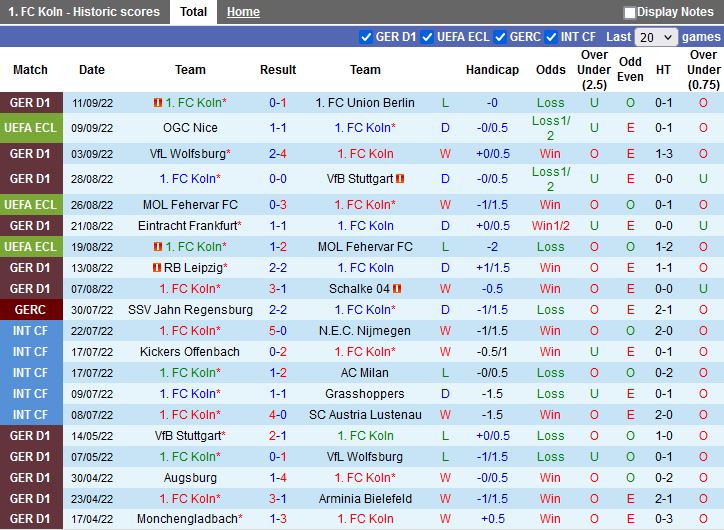This screenshot has width=724, height=530.
Task: Uncheck the GER D1 filter checkbox
Action: [366, 37]
